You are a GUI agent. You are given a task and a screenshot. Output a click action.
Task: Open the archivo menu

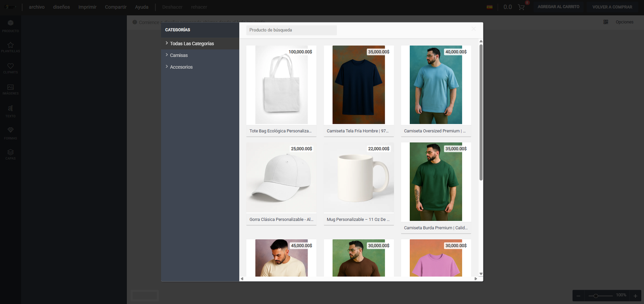37,7
